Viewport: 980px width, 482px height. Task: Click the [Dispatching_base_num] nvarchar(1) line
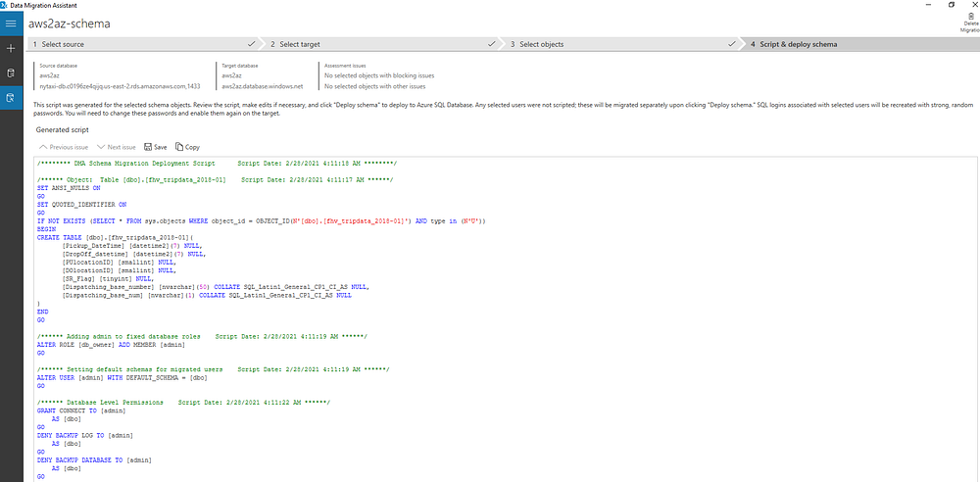click(206, 296)
